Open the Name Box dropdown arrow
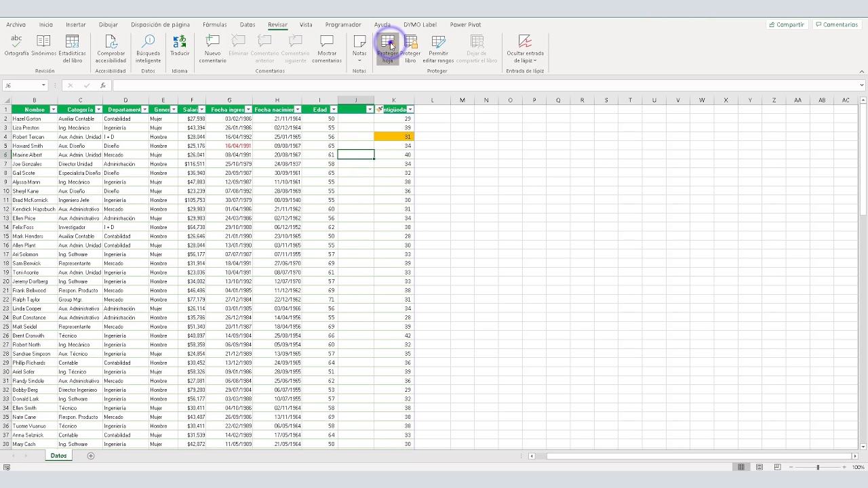868x488 pixels. [x=43, y=85]
